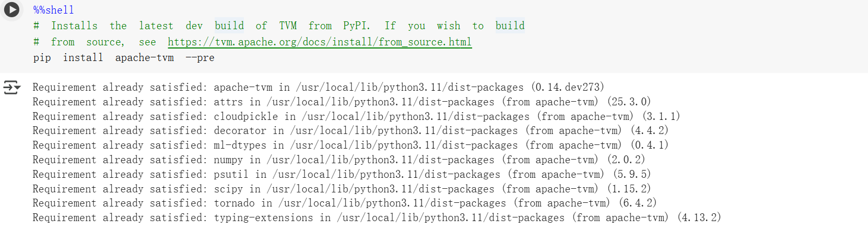Click the apache-tvm word in pip command
868x243 pixels.
click(145, 57)
